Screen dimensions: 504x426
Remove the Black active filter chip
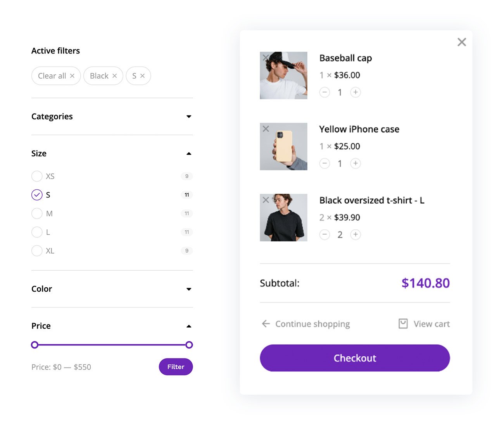(x=115, y=76)
